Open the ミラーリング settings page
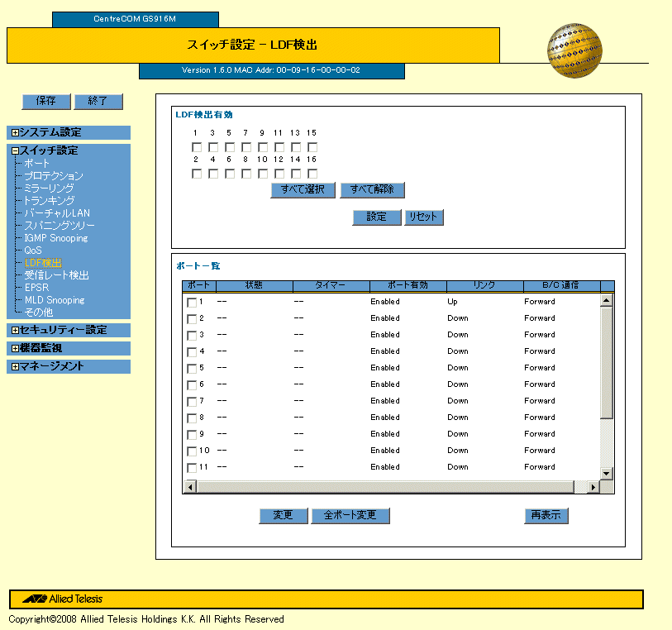 49,189
